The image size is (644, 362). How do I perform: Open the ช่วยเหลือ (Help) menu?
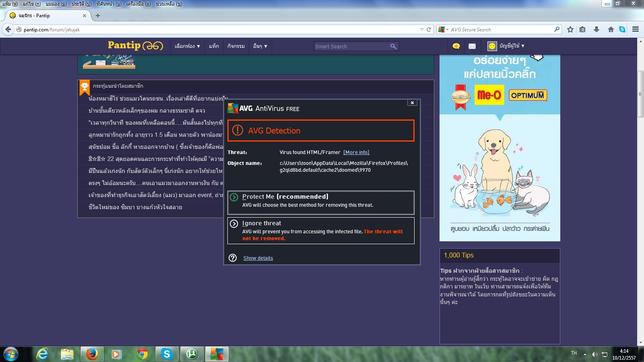[169, 4]
